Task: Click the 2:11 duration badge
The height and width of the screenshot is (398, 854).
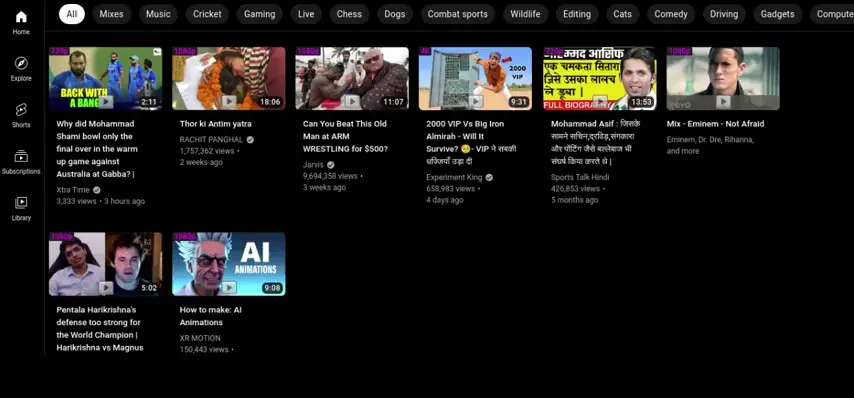Action: pos(149,102)
